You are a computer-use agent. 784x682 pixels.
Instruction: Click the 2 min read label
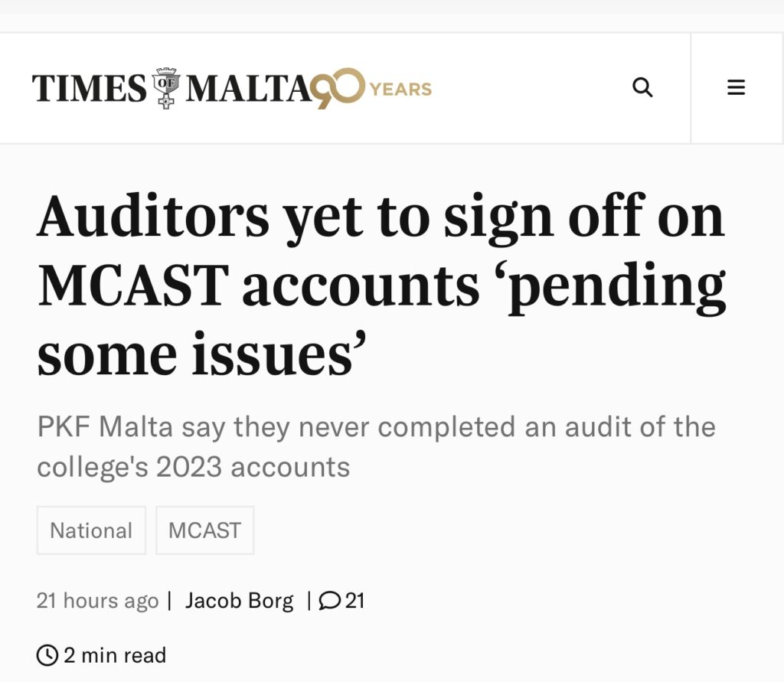(x=115, y=655)
